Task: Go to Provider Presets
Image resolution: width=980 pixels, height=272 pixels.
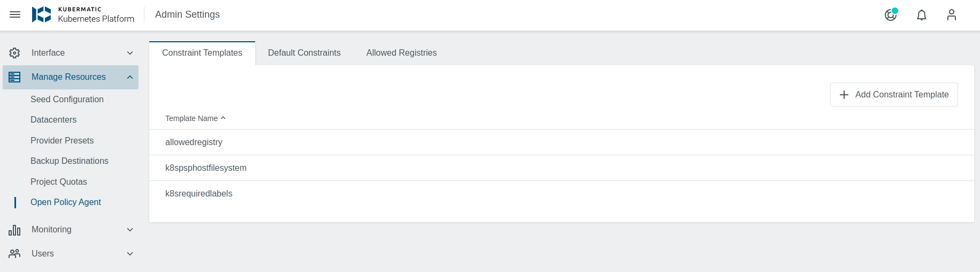Action: pos(62,141)
